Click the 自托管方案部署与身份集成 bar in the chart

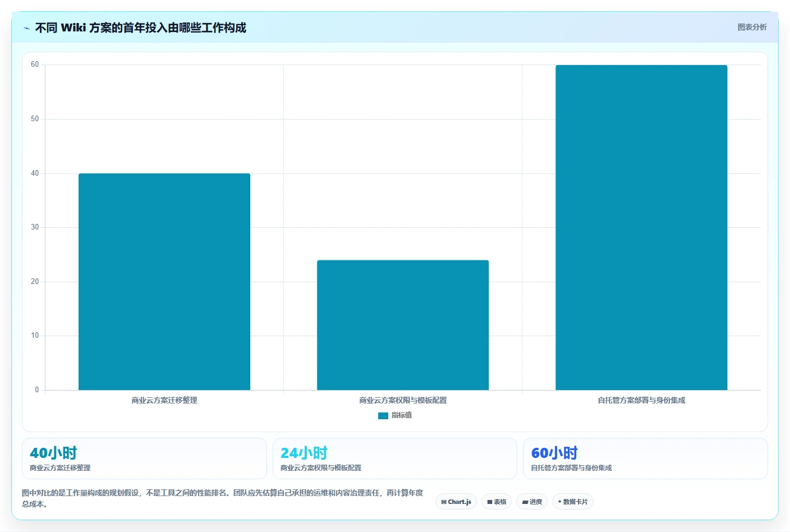click(641, 227)
